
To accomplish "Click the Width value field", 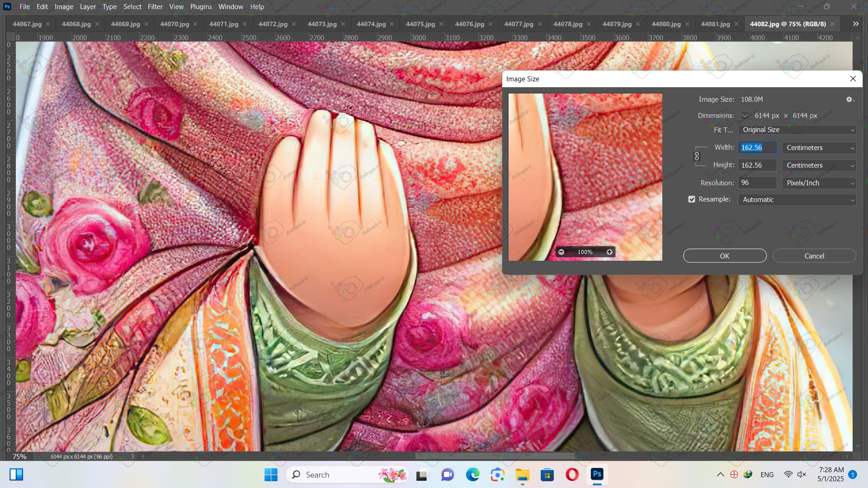I will click(x=758, y=148).
